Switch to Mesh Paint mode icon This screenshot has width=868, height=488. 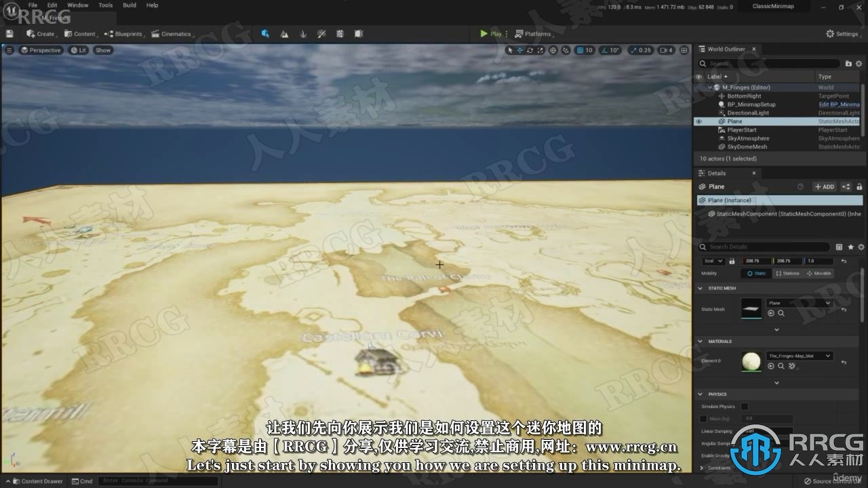tap(321, 34)
